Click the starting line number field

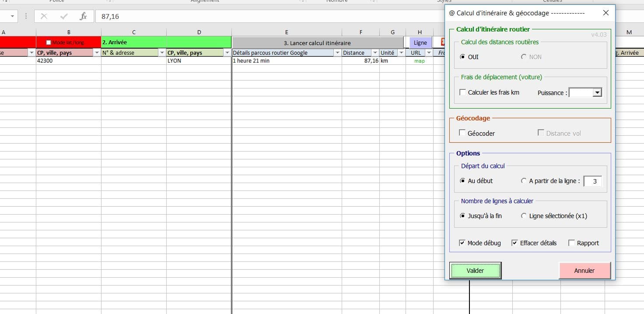592,181
